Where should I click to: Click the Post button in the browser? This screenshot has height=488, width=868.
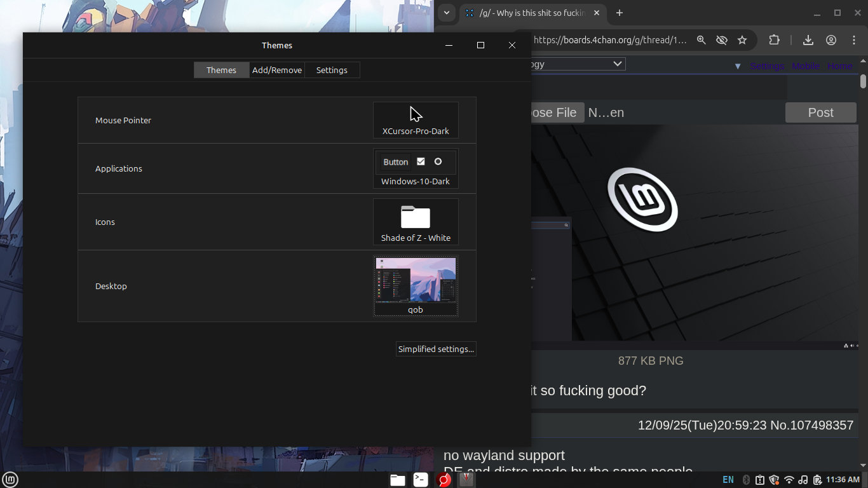(821, 112)
